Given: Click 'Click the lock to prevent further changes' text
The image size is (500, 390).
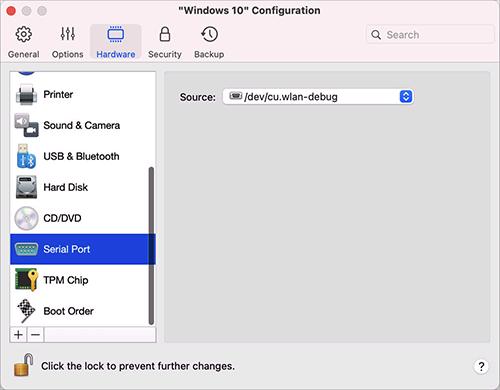Looking at the screenshot, I should click(x=138, y=366).
